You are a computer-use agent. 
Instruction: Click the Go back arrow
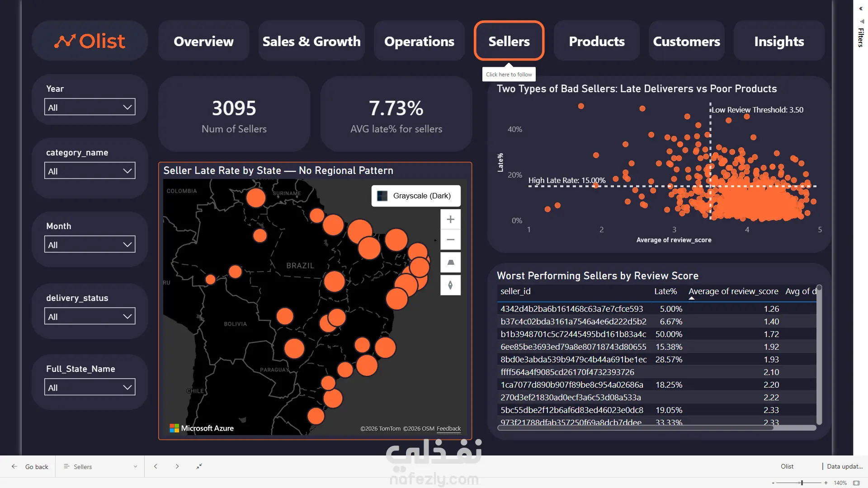(14, 466)
